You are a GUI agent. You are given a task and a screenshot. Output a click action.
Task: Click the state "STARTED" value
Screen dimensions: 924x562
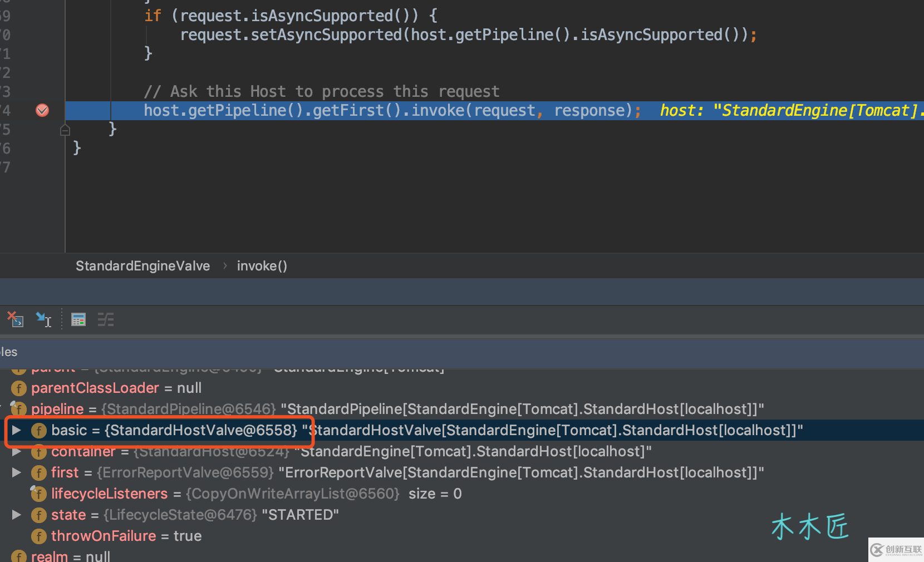pyautogui.click(x=300, y=515)
